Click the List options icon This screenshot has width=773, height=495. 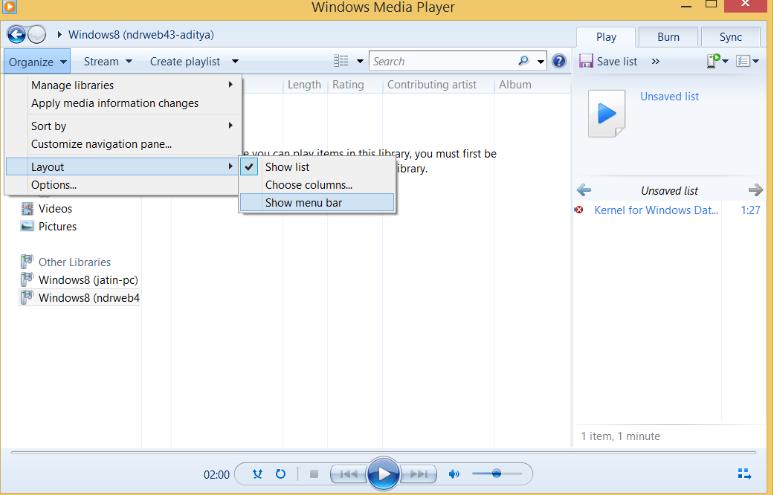coord(742,61)
